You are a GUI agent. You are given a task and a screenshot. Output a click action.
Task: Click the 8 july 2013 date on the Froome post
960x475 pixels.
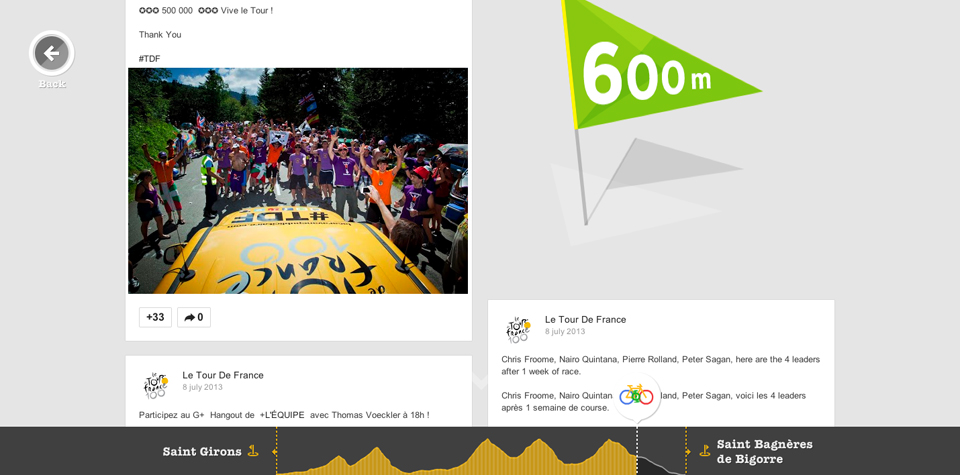tap(565, 332)
